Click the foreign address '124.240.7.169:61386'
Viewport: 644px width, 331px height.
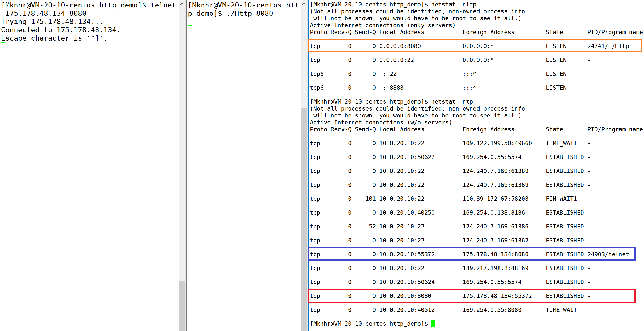[495, 226]
